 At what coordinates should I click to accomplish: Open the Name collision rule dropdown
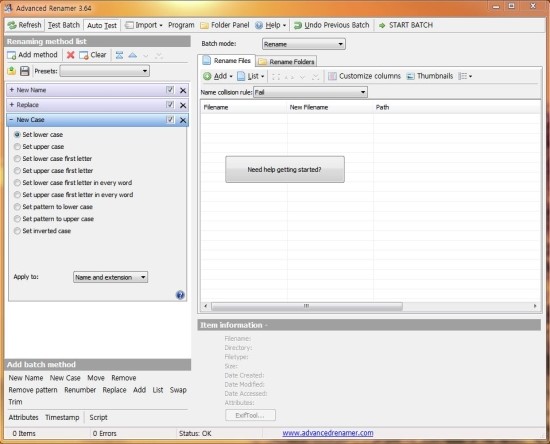(x=310, y=92)
